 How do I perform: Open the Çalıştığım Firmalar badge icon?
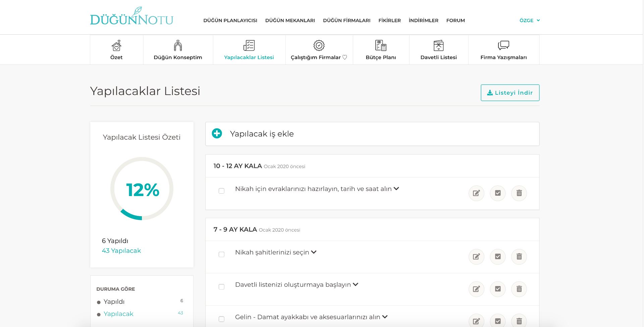[319, 45]
